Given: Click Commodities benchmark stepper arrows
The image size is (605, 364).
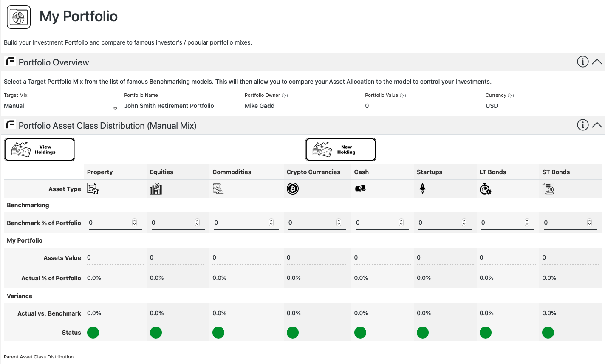Looking at the screenshot, I should (x=271, y=223).
